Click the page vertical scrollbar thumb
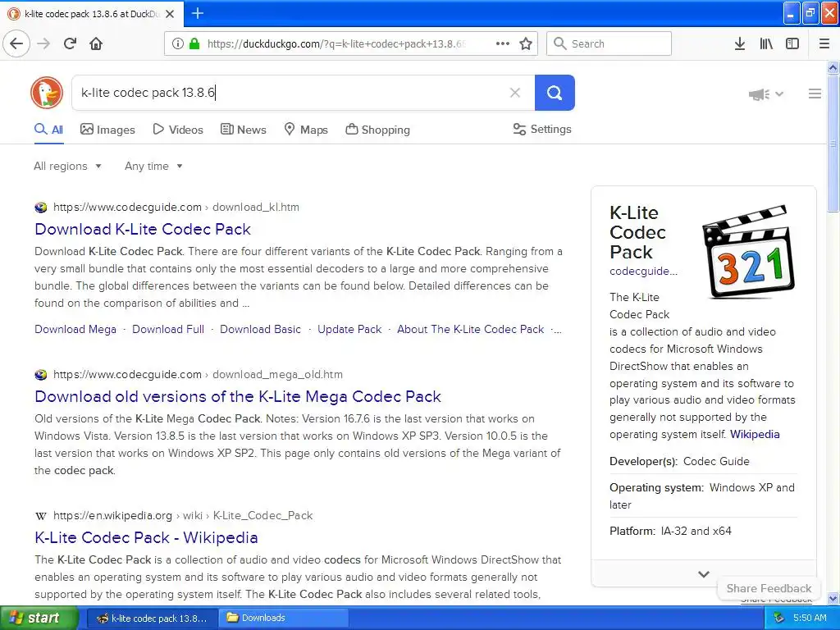Image resolution: width=840 pixels, height=630 pixels. [833, 144]
